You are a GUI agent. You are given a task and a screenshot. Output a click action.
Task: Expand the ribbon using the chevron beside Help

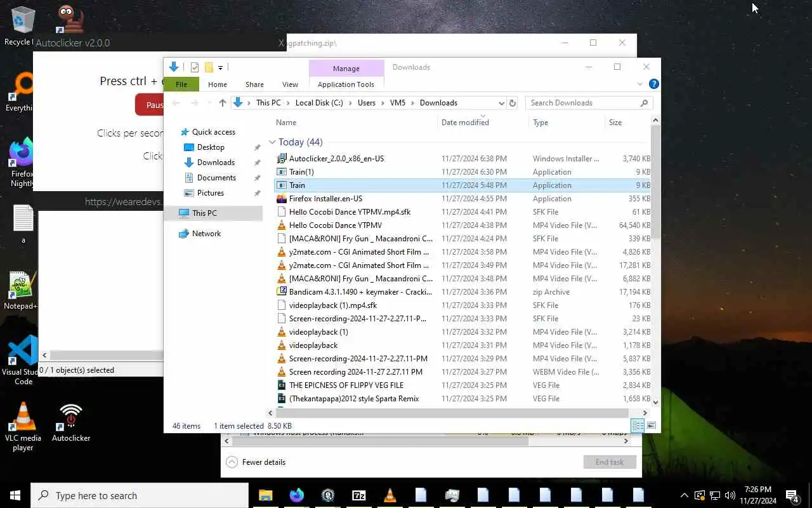pos(639,84)
